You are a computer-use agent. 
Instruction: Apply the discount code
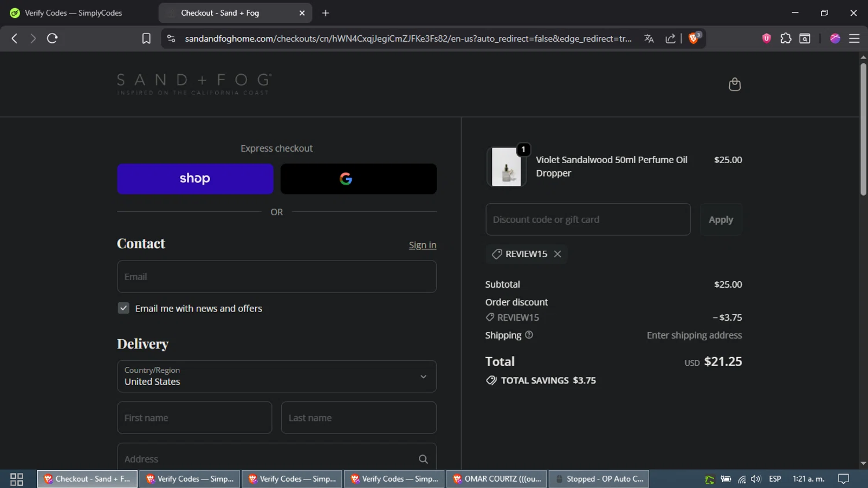(x=720, y=219)
